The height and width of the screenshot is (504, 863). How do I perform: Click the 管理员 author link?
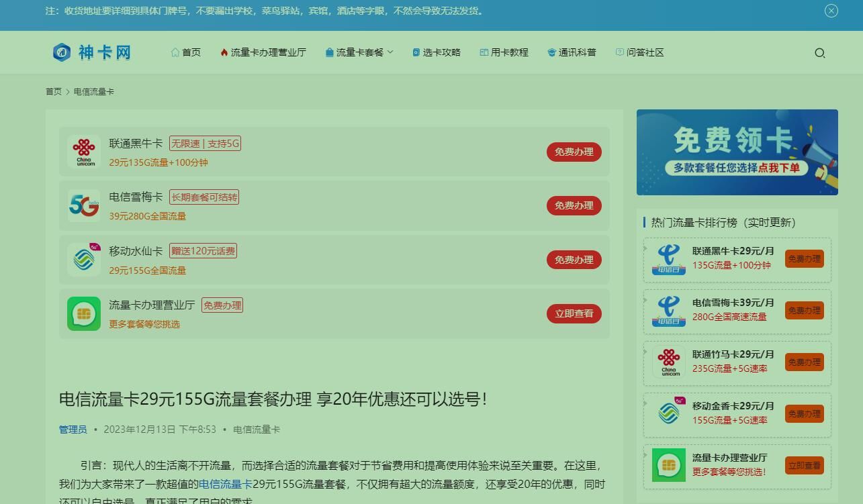pos(73,430)
